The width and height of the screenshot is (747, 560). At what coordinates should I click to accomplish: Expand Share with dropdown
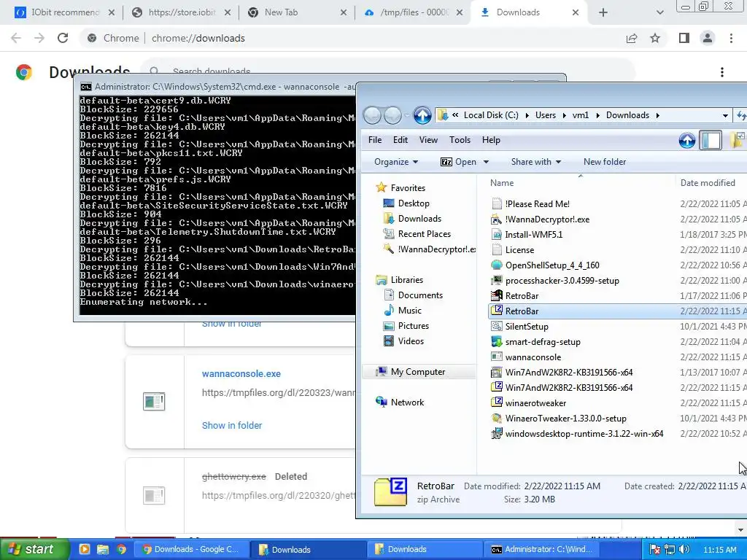pos(536,162)
